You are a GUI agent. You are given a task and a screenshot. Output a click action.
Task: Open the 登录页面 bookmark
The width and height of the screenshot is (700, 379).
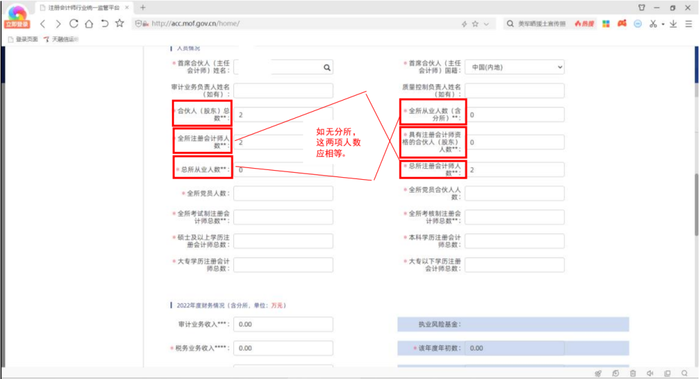pos(23,39)
